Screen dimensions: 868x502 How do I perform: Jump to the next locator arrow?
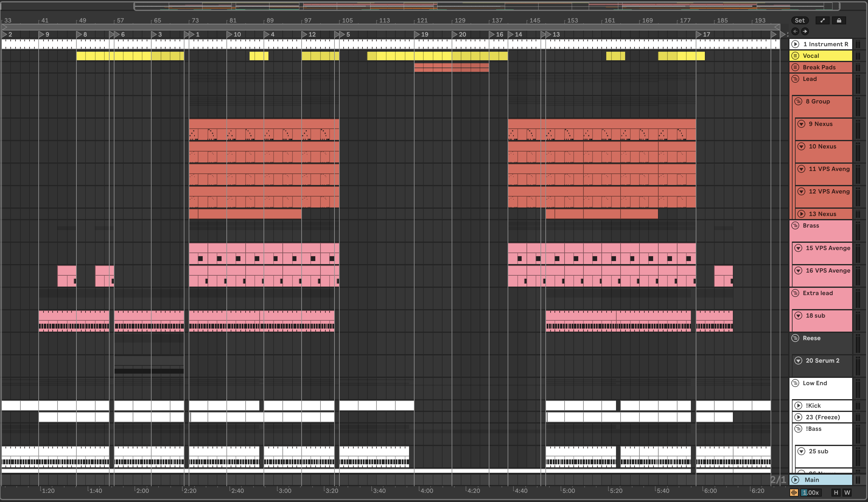(805, 31)
